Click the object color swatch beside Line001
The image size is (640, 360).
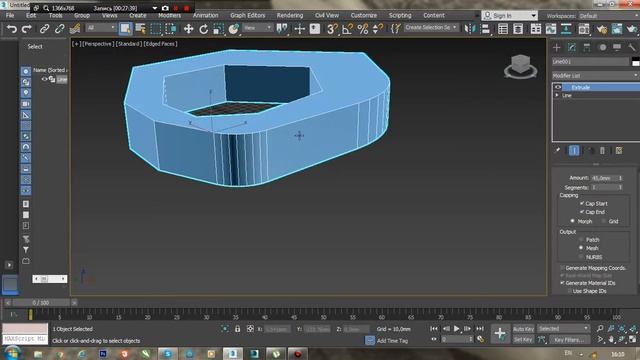point(636,62)
